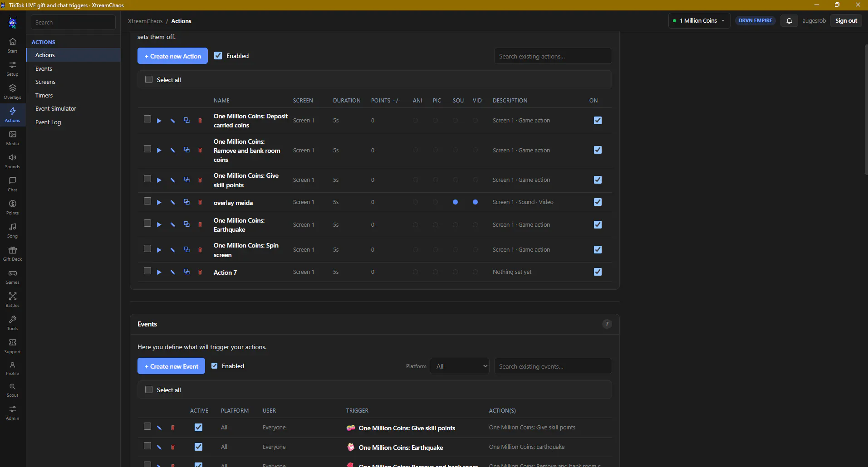
Task: Select Timers in the Actions menu
Action: pyautogui.click(x=44, y=96)
